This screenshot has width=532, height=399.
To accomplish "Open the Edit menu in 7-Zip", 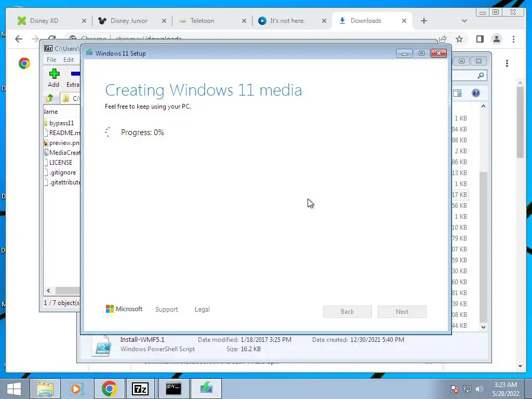I will pyautogui.click(x=68, y=59).
